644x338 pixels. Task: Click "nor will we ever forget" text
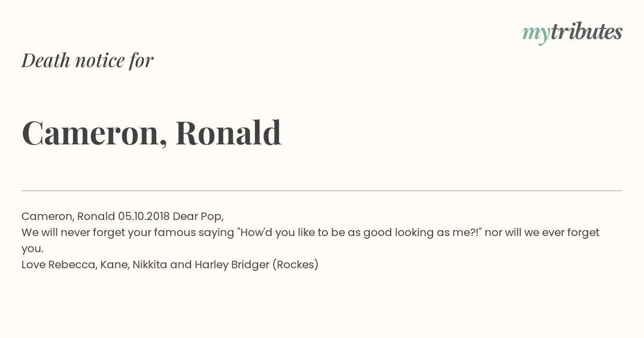tap(542, 232)
